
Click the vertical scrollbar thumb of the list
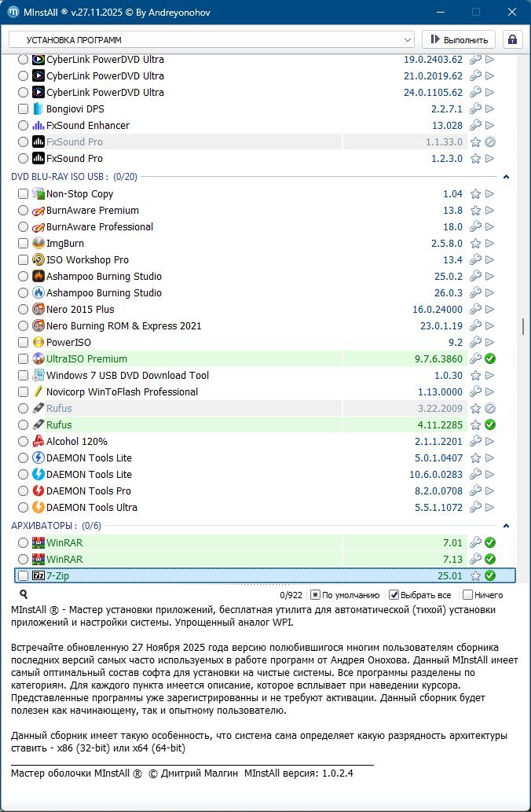(x=523, y=326)
